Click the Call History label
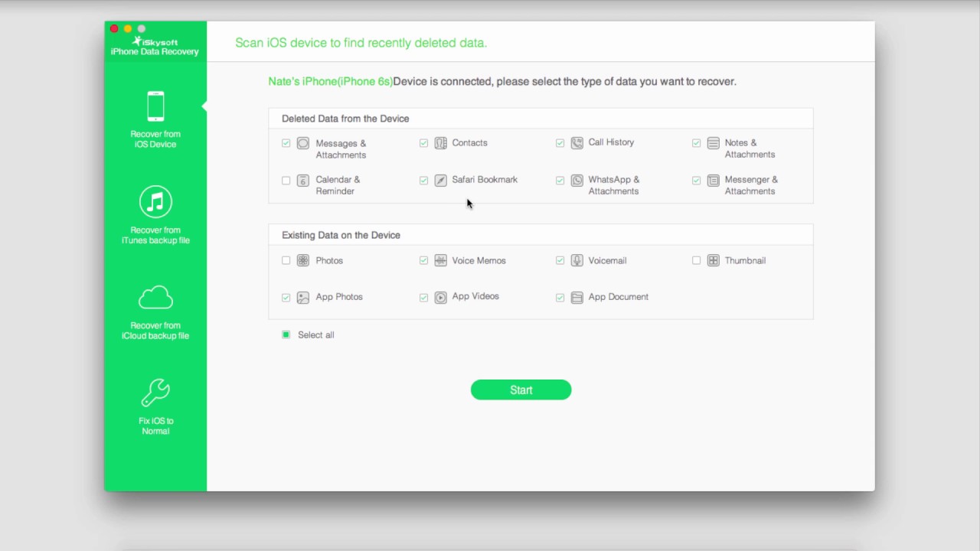Viewport: 980px width, 551px height. (611, 142)
